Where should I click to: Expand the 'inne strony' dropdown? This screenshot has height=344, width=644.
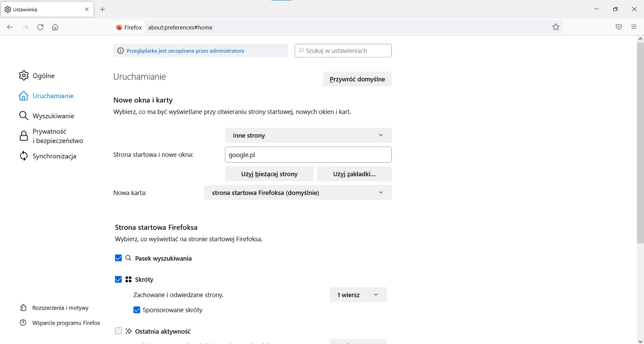[x=308, y=135]
